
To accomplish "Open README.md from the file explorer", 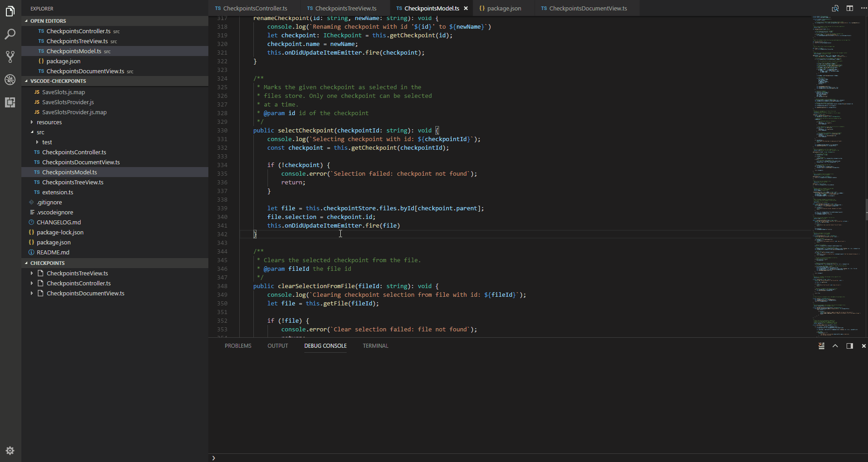I will tap(53, 253).
